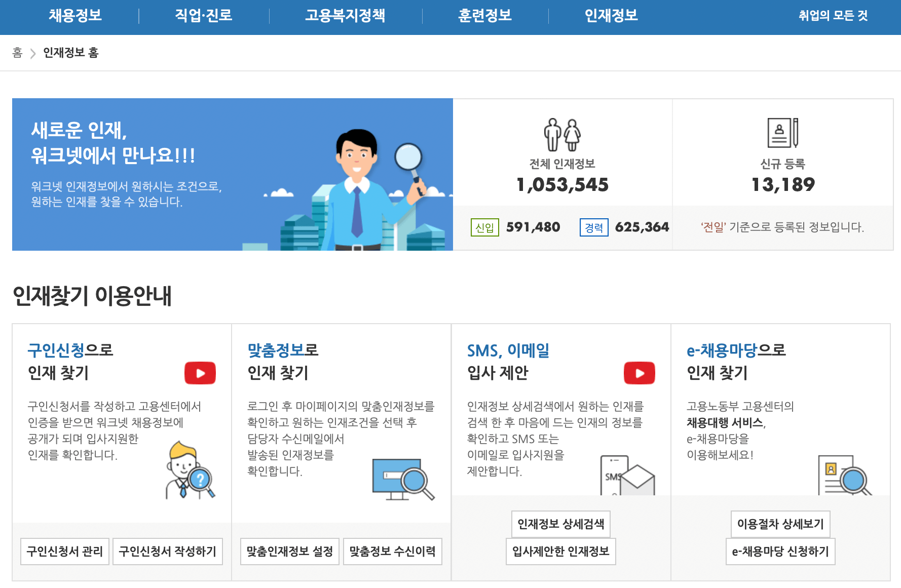
Task: Play the SMS, 이메일 입사 제안 video
Action: [x=640, y=373]
